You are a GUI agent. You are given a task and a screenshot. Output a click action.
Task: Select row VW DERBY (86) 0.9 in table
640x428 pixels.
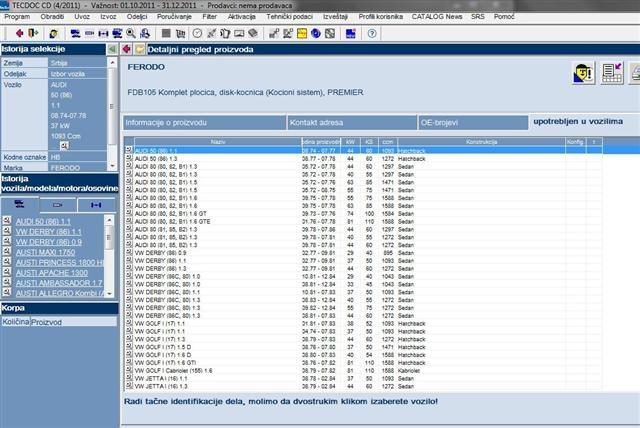[x=363, y=253]
